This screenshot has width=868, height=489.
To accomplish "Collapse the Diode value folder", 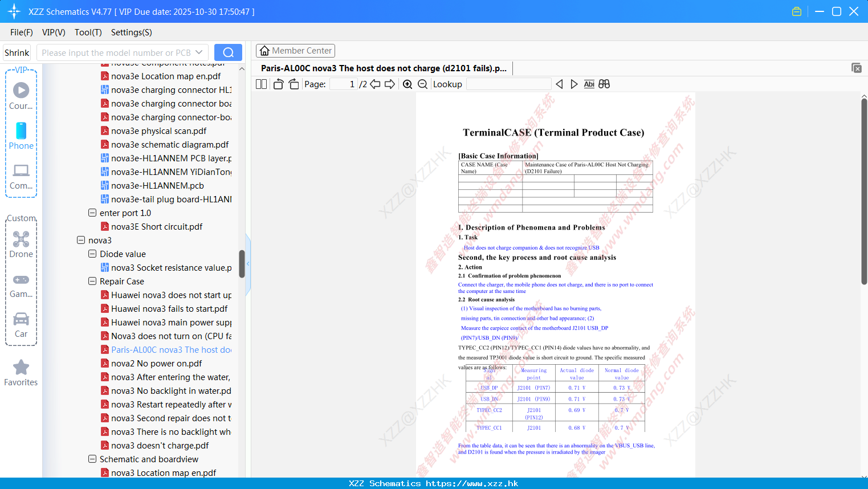I will tap(92, 254).
